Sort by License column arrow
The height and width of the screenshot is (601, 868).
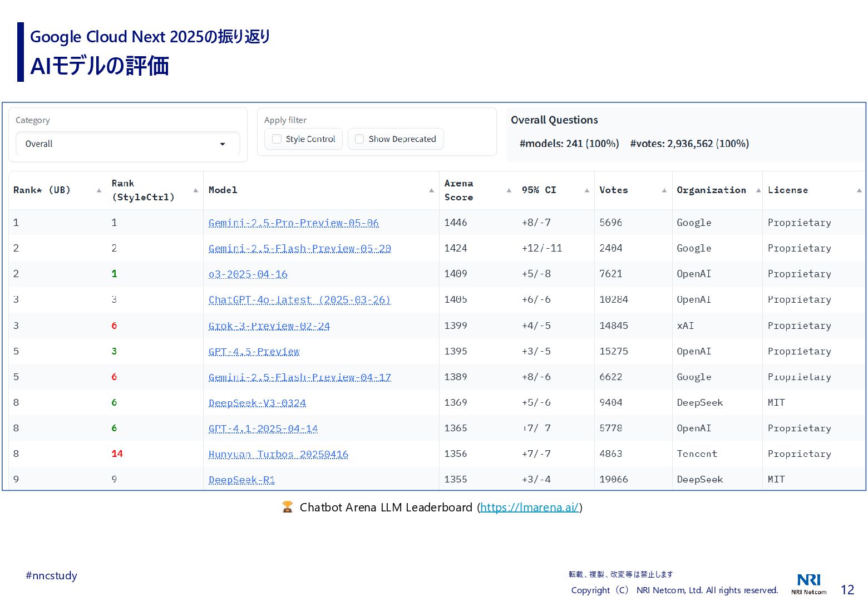pyautogui.click(x=859, y=190)
